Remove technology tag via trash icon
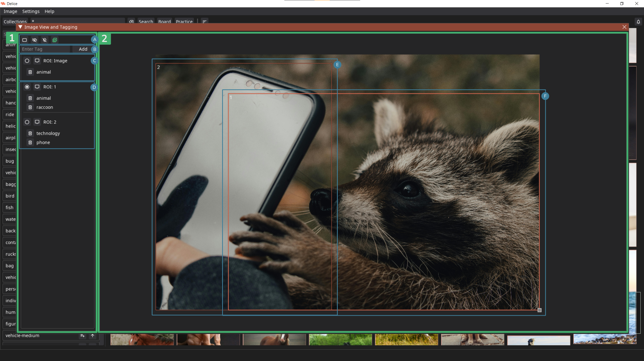This screenshot has height=361, width=644. point(30,133)
